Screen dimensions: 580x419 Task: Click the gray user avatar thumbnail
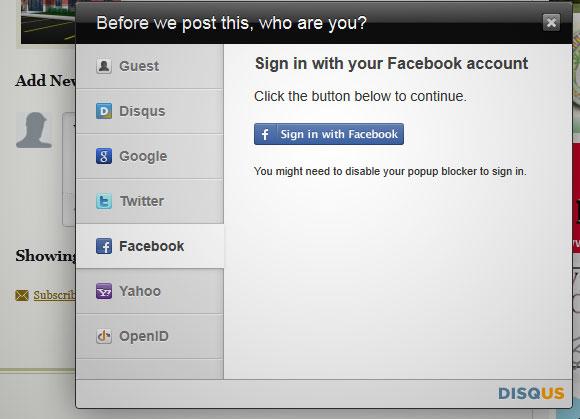(34, 130)
